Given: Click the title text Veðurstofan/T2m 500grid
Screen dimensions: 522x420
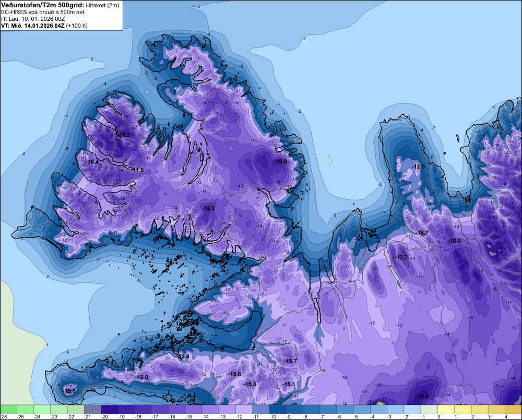Looking at the screenshot, I should (x=43, y=5).
